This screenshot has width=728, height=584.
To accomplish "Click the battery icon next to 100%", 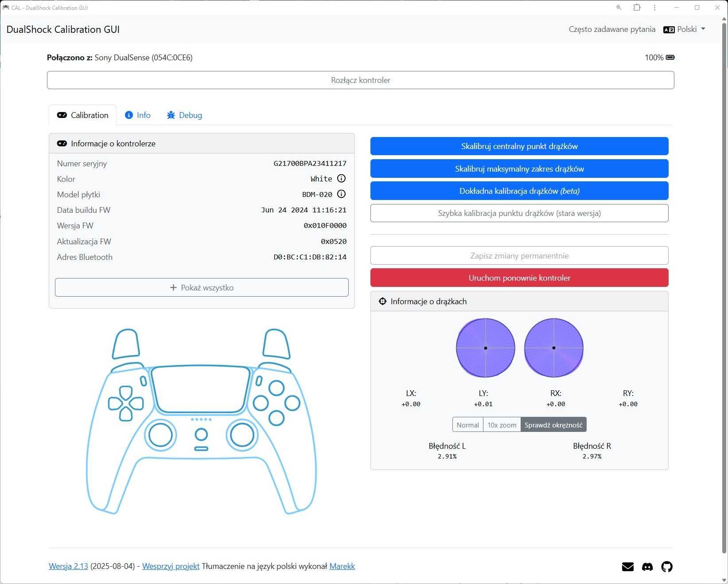I will pos(670,57).
